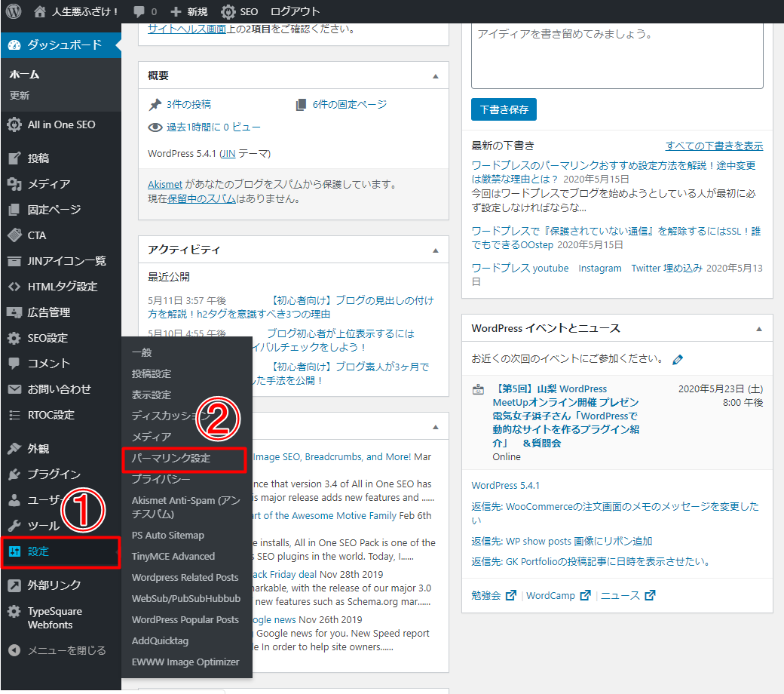The width and height of the screenshot is (784, 694).
Task: Open the サイトヘルス画面 link
Action: point(187,29)
